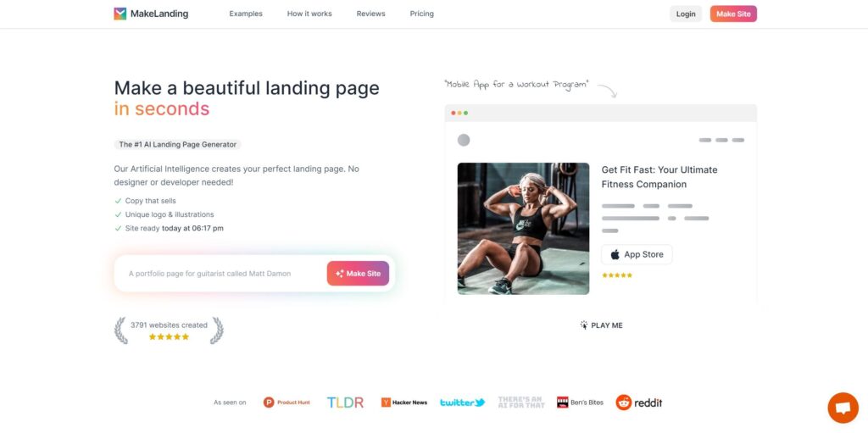Start the PLAY ME demo

pos(601,325)
